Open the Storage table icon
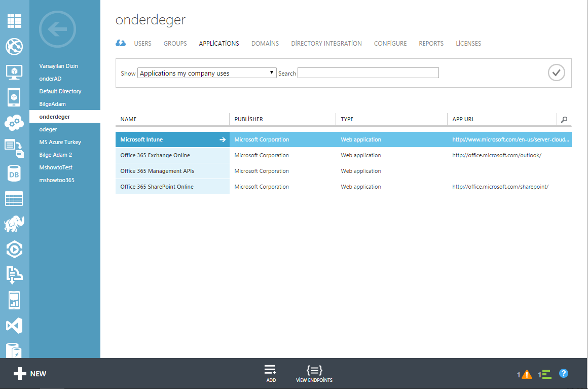 click(14, 199)
